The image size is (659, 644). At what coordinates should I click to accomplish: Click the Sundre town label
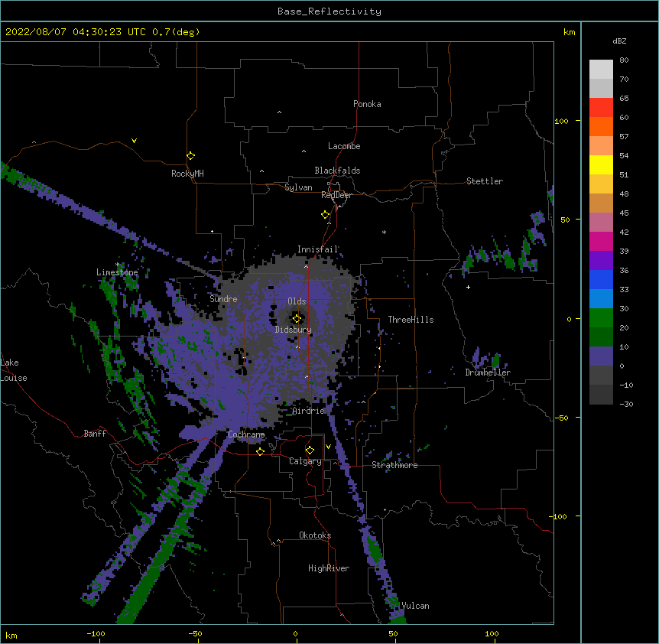coord(223,299)
